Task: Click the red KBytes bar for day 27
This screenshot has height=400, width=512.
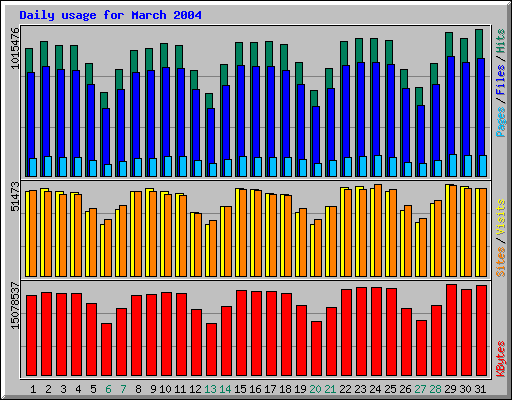Action: (421, 348)
